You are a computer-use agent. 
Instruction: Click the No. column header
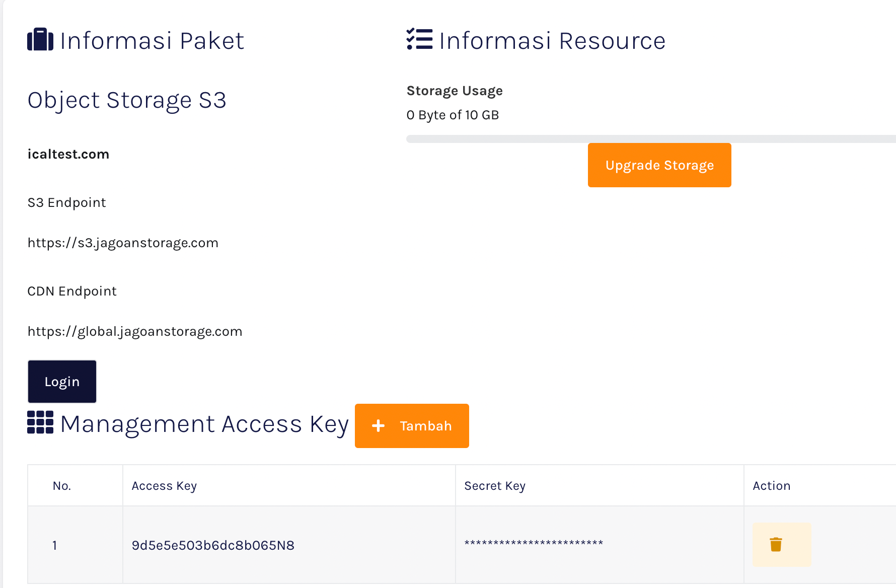62,485
